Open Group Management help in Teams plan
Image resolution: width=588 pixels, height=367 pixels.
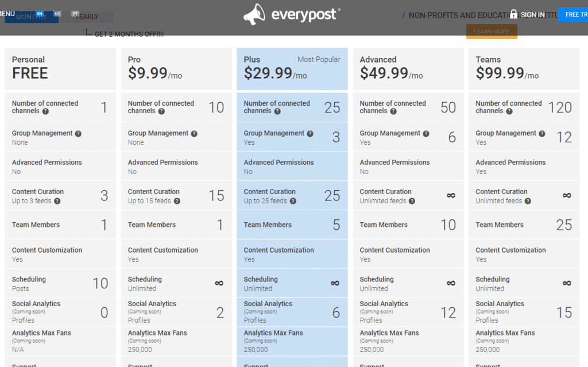[541, 134]
